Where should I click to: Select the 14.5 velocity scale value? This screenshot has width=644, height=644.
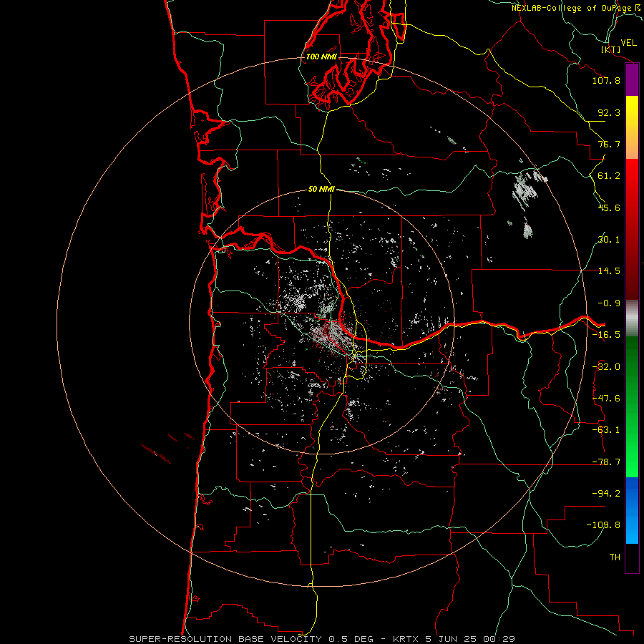pos(609,271)
